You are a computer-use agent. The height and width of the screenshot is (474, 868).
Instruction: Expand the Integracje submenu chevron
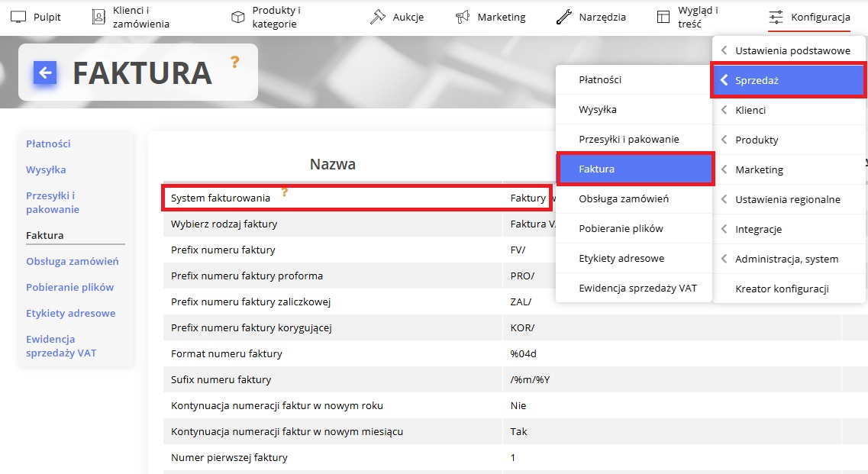point(724,229)
